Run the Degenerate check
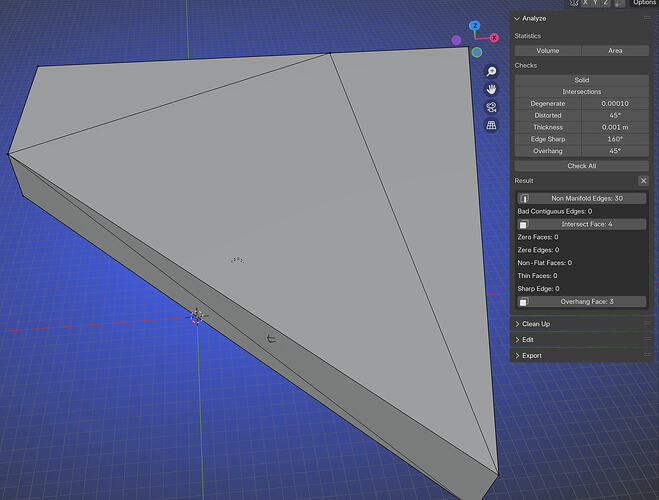The width and height of the screenshot is (659, 500). click(548, 103)
